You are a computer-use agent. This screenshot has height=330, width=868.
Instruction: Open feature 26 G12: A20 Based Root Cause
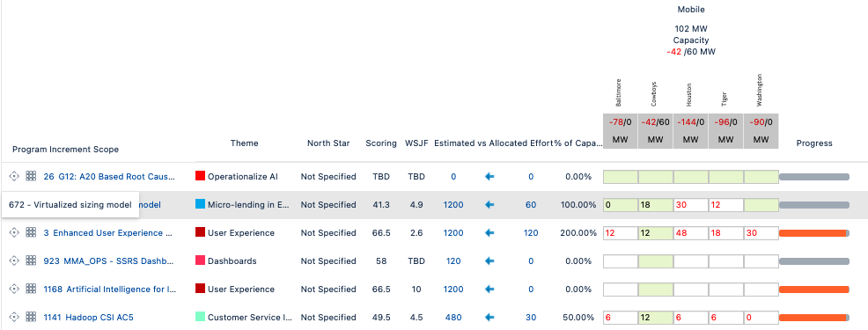pos(109,177)
